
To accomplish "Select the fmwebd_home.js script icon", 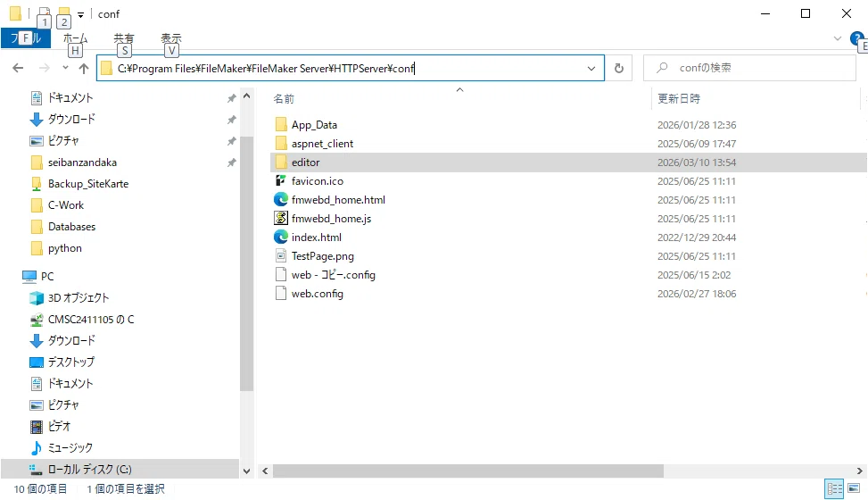I will click(x=281, y=219).
